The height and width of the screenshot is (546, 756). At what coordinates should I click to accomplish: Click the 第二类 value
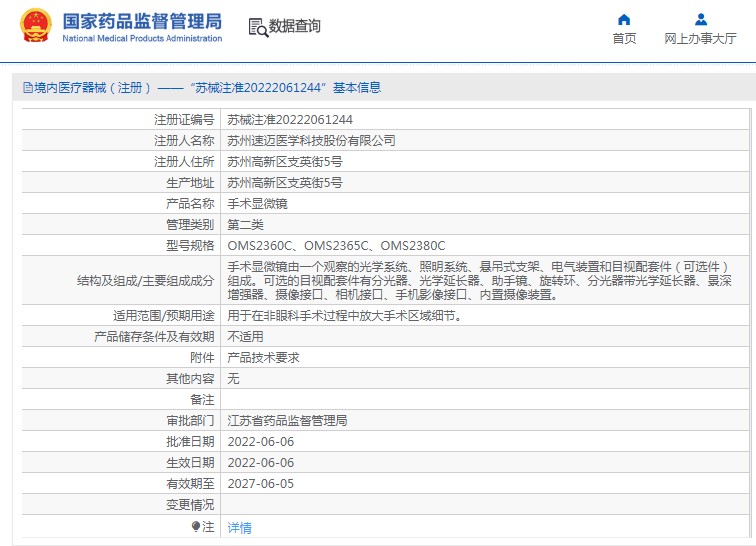(x=245, y=225)
